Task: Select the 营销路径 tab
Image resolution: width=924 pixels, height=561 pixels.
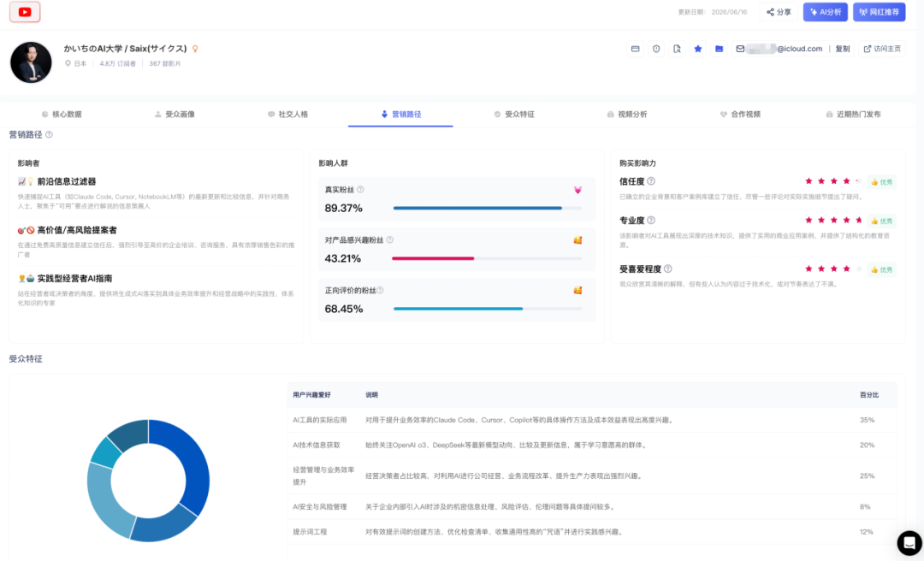Action: tap(400, 115)
